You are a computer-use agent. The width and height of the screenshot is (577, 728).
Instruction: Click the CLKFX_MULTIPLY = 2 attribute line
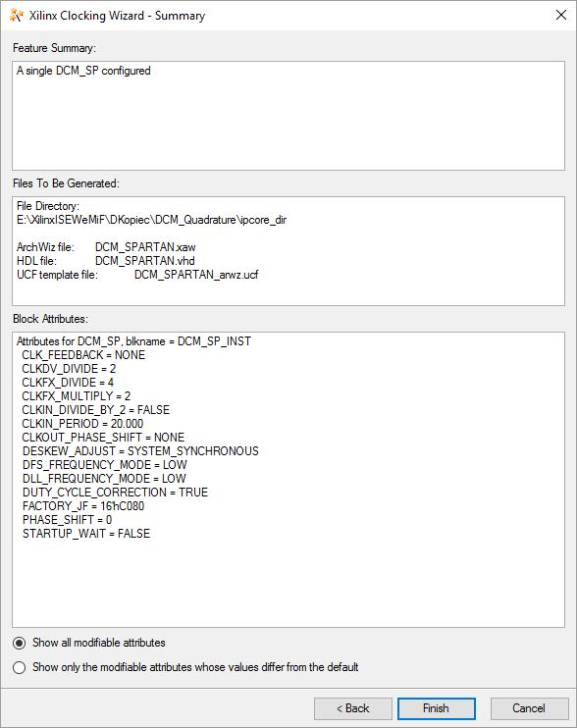point(77,396)
